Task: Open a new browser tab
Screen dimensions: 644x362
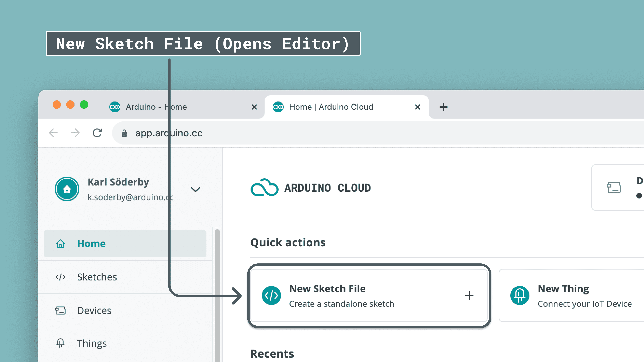Action: tap(444, 107)
